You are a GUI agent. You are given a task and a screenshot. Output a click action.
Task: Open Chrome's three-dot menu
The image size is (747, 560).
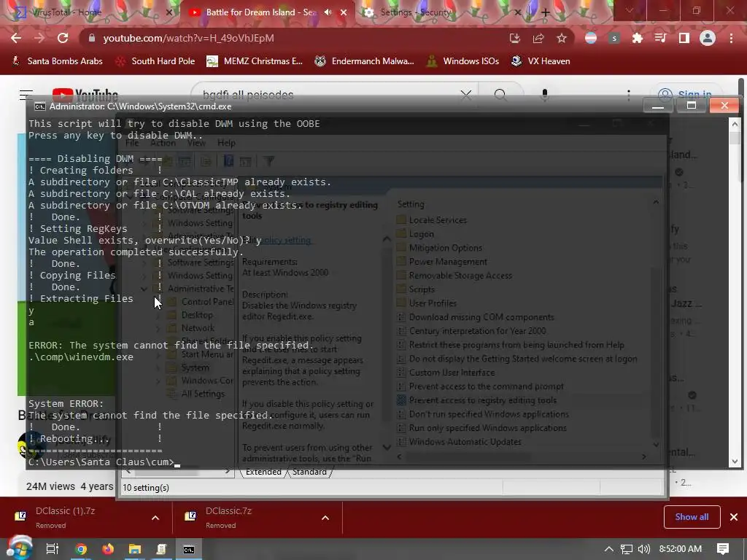click(731, 38)
